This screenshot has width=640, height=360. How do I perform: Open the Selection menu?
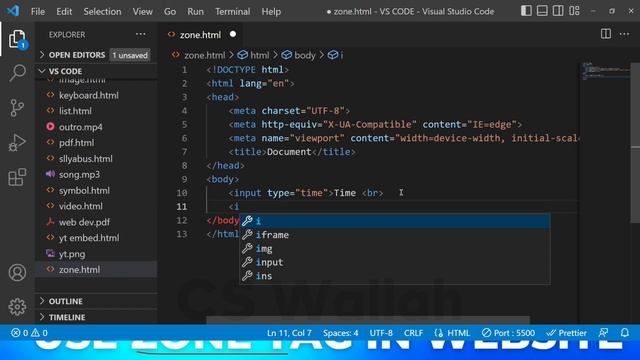coord(102,11)
